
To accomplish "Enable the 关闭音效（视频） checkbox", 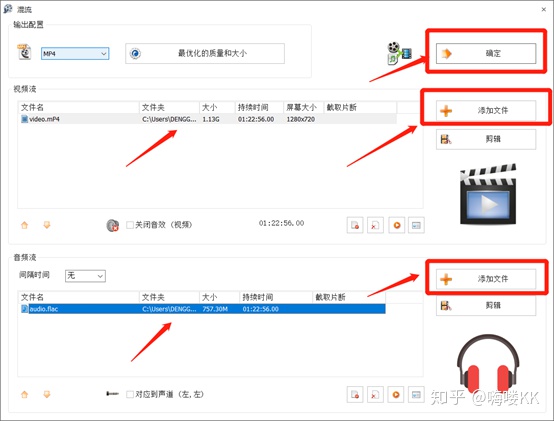I will 130,225.
